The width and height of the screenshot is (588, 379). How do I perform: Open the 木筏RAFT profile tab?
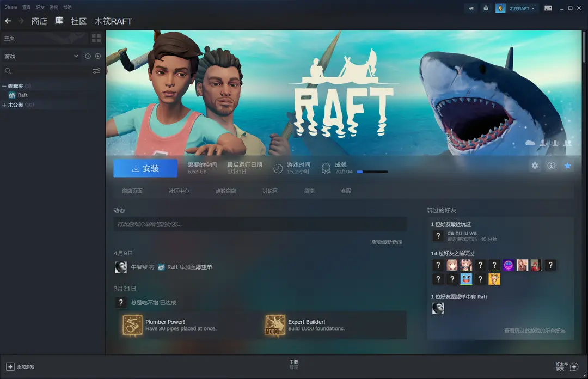point(113,21)
